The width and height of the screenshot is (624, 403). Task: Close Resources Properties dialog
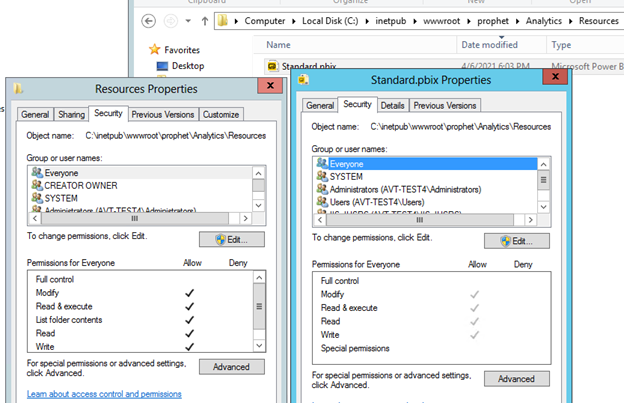click(270, 86)
